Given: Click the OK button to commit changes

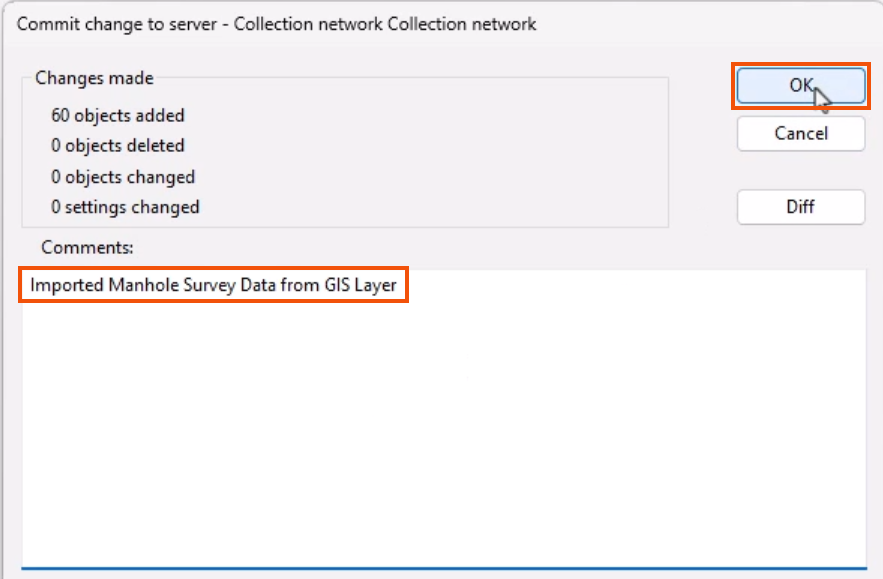Looking at the screenshot, I should [800, 86].
